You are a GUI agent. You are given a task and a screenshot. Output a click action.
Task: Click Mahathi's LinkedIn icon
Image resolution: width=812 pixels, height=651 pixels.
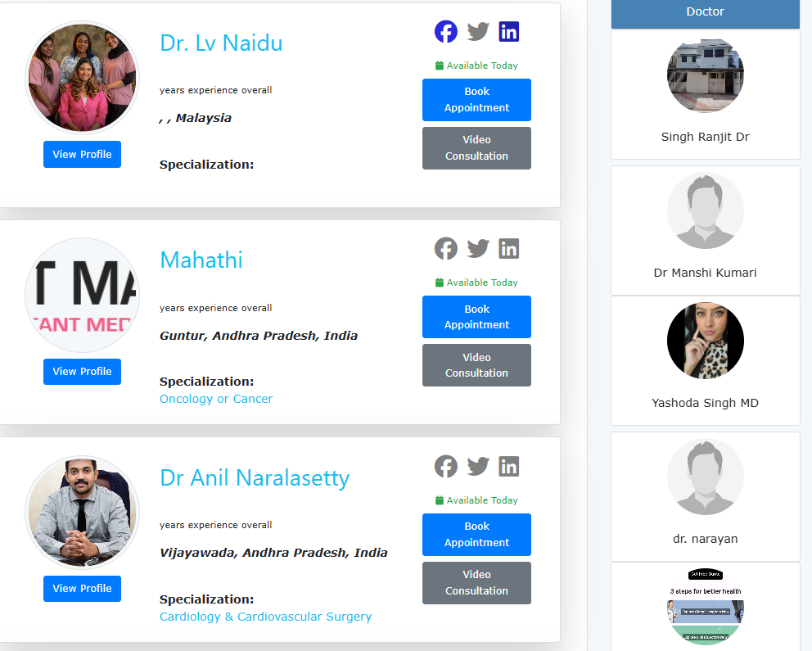508,249
